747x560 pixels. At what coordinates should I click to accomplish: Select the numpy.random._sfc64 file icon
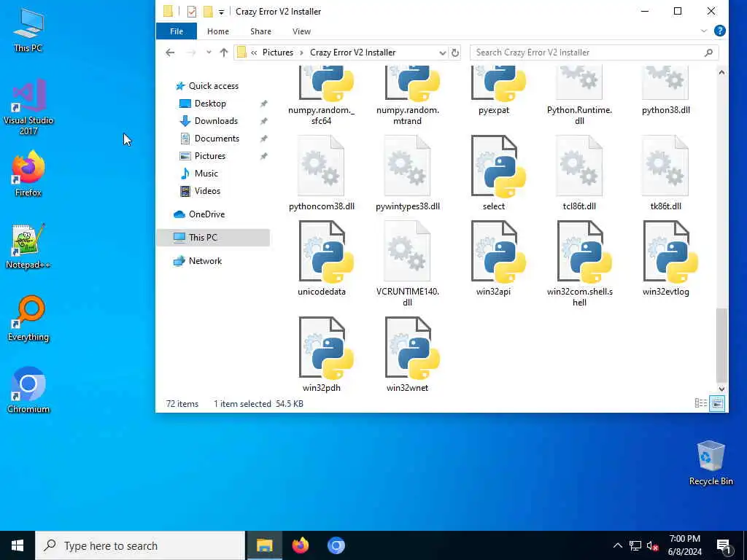[326, 84]
